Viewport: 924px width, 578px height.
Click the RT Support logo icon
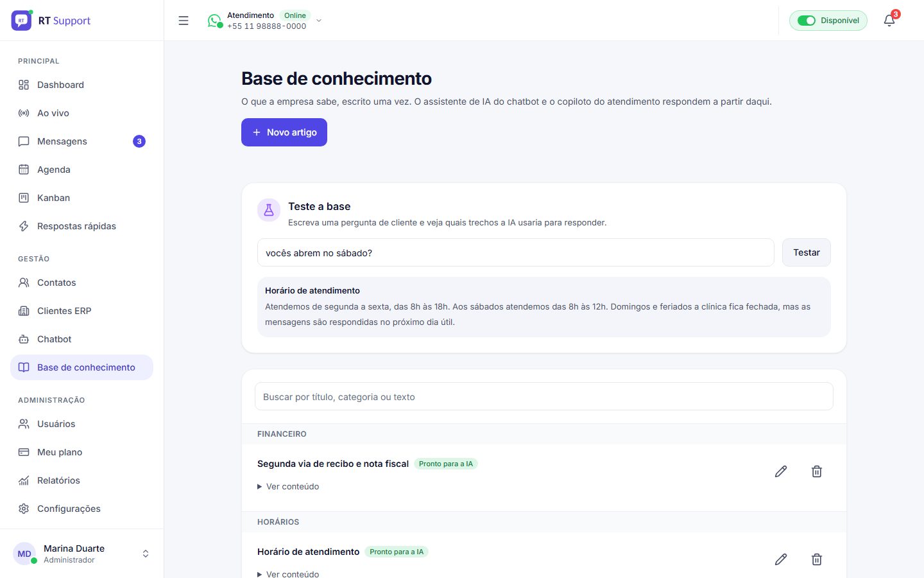(x=21, y=21)
